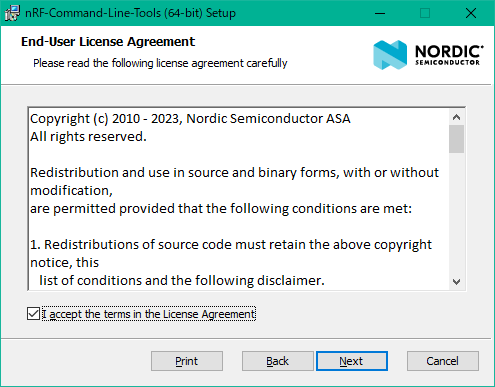Click the installer icon in the title bar
The height and width of the screenshot is (387, 495).
pos(12,13)
